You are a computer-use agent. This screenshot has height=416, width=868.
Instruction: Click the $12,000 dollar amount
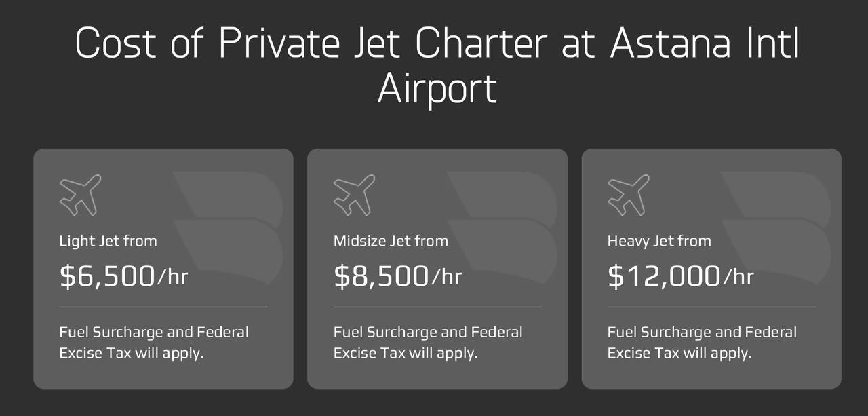click(663, 276)
